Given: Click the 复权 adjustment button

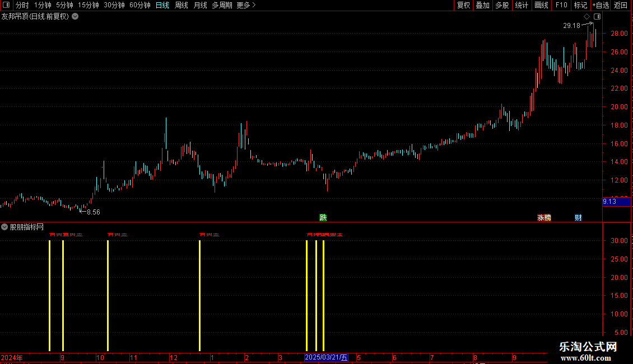Looking at the screenshot, I should coord(463,5).
